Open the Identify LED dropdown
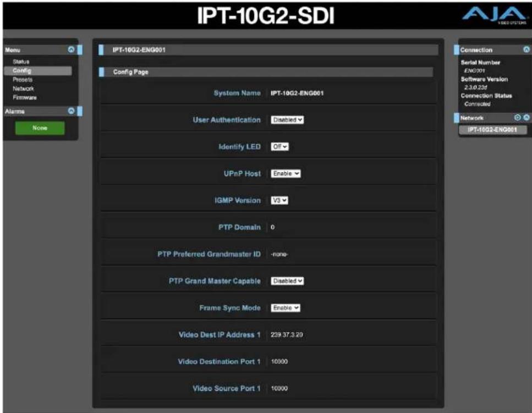Screen dimensions: 532x413 (279, 146)
